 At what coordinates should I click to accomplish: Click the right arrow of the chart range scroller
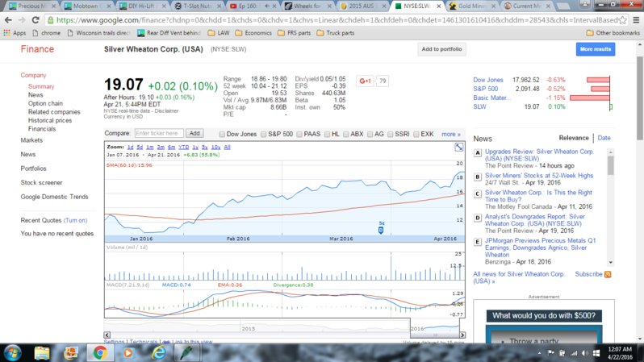pyautogui.click(x=462, y=335)
